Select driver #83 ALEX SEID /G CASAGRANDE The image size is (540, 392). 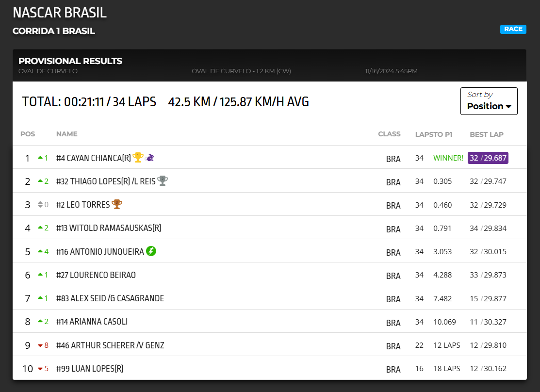point(110,298)
